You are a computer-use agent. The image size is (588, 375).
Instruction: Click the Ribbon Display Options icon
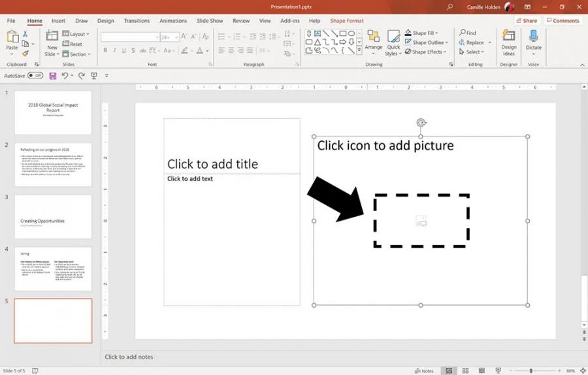click(527, 7)
